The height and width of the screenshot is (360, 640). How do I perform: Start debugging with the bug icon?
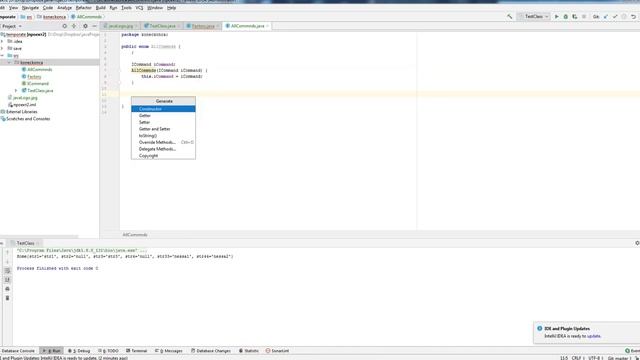566,17
